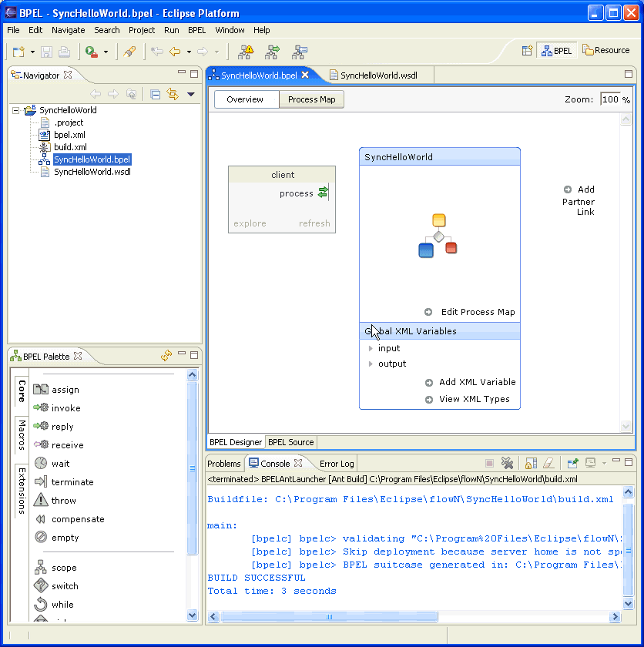Click the Remove All Terminated Launches icon

click(507, 463)
